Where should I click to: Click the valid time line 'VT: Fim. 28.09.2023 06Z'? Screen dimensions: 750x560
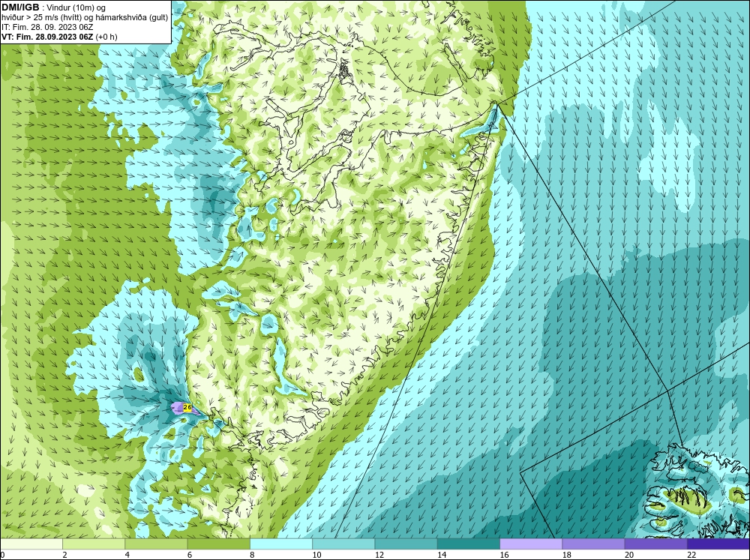[48, 37]
